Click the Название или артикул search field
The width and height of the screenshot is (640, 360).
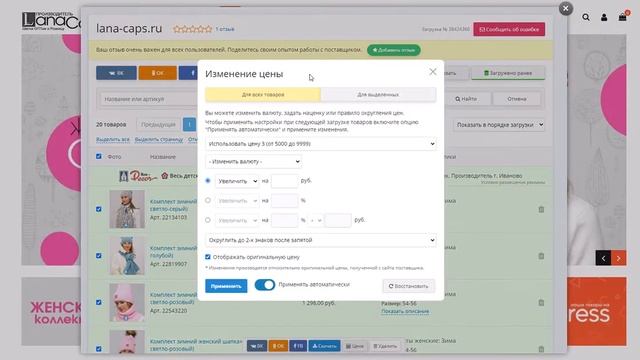coord(149,99)
